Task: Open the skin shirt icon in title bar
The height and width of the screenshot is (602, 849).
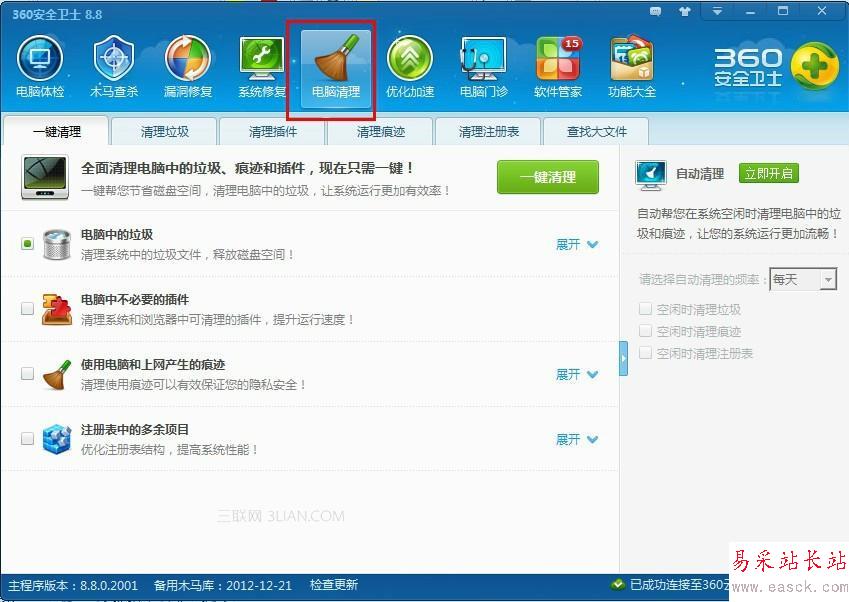Action: (685, 11)
